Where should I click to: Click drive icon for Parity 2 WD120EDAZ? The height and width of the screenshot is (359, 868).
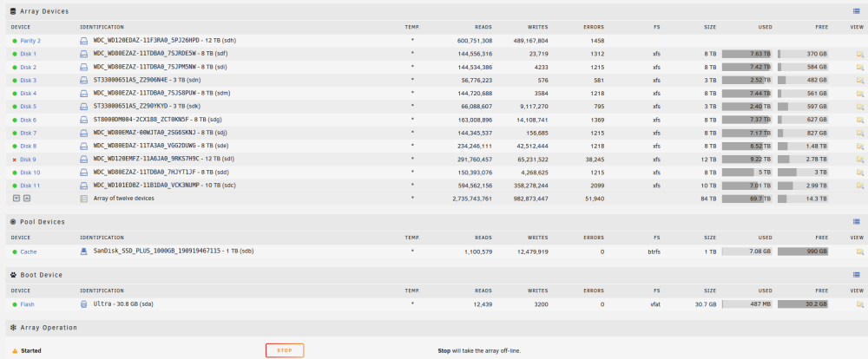[84, 41]
